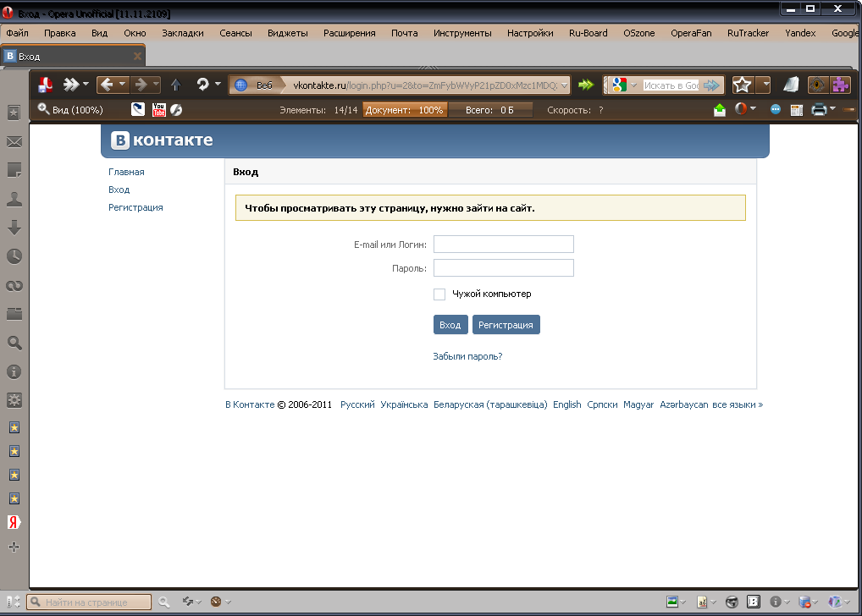Open the 'Закладки' menu
Viewport: 862px width, 616px height.
183,33
